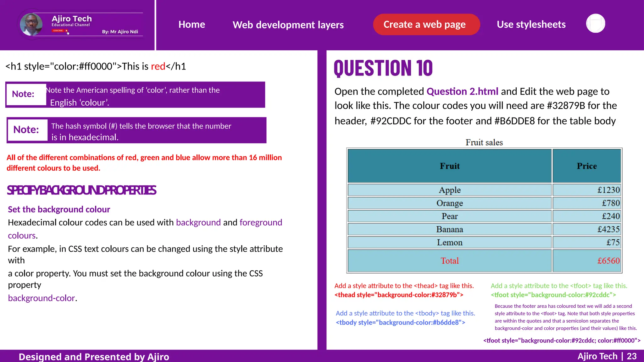644x362 pixels.
Task: Click the £4235 price cell
Action: click(587, 229)
